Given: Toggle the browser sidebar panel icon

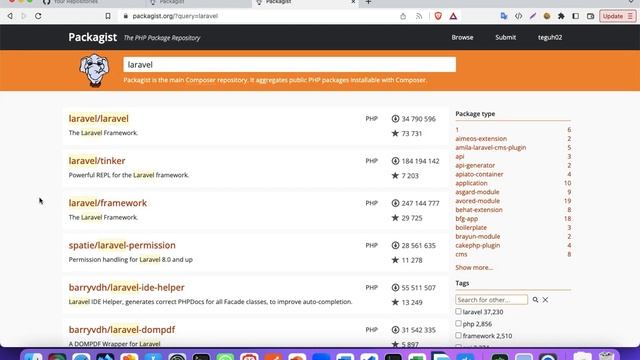Looking at the screenshot, I should 576,16.
